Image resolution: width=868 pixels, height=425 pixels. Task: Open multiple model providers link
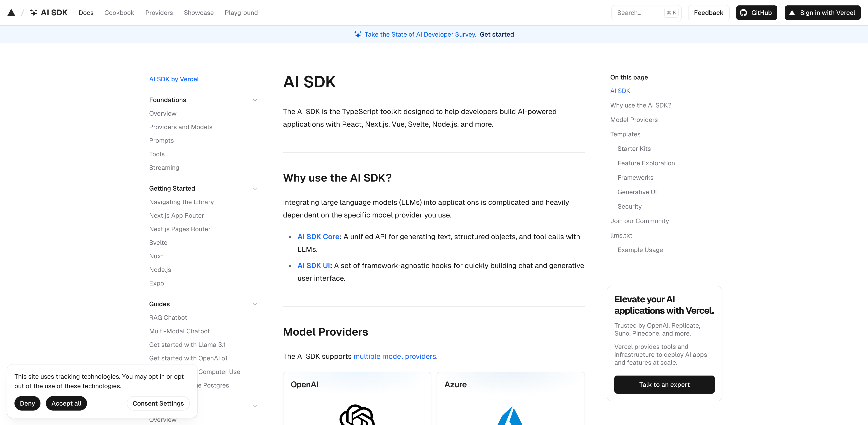coord(395,356)
